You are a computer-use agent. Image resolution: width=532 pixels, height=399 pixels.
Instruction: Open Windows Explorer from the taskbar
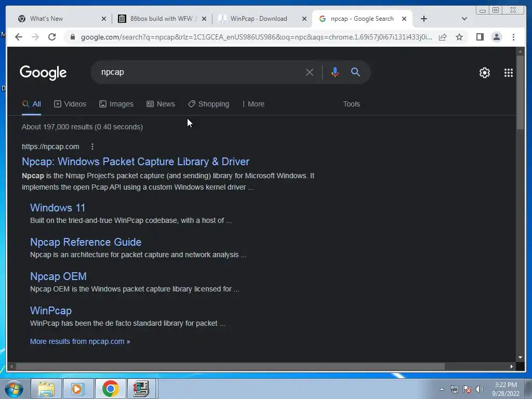pos(46,389)
